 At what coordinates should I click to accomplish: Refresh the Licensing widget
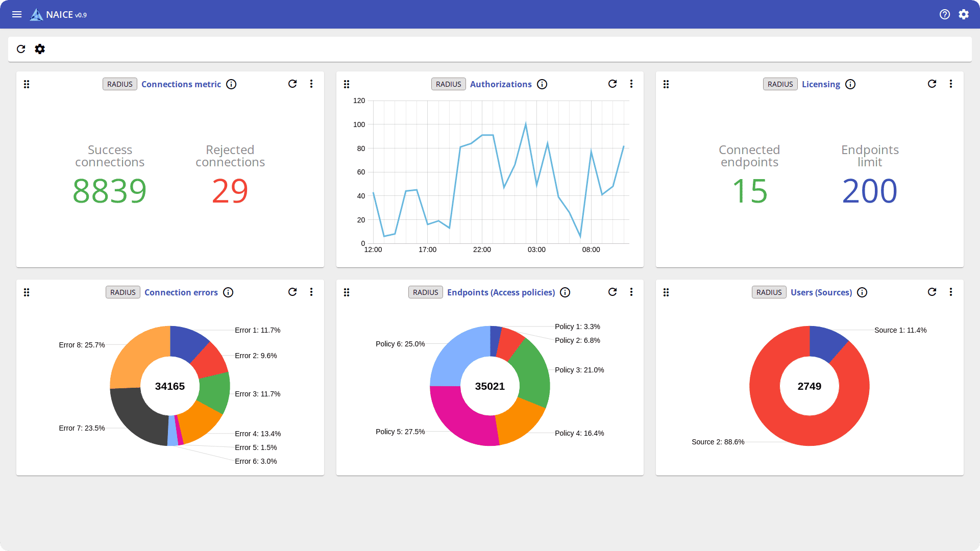pyautogui.click(x=932, y=84)
